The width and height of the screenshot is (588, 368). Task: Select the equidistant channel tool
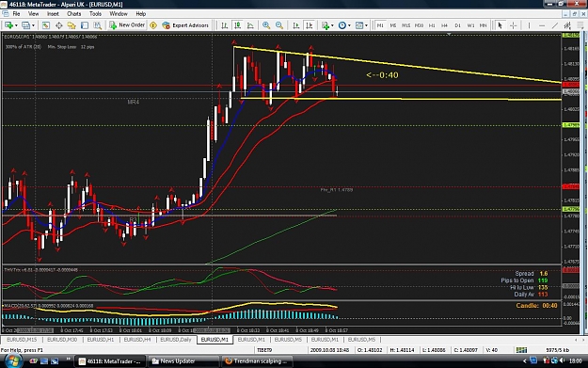tap(567, 25)
